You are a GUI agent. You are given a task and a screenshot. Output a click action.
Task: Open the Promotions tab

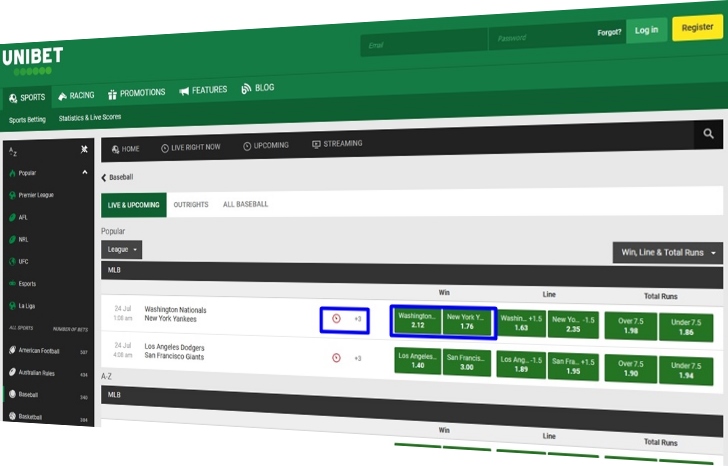coord(136,93)
